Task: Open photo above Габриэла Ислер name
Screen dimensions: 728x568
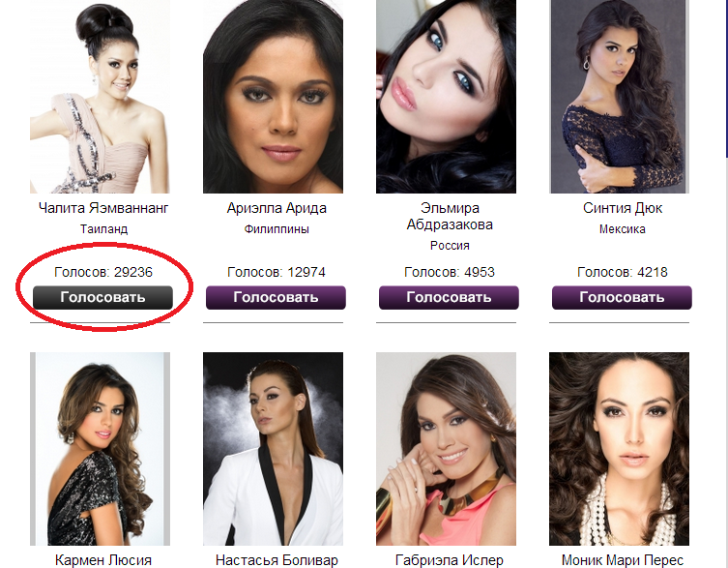Action: pyautogui.click(x=446, y=449)
